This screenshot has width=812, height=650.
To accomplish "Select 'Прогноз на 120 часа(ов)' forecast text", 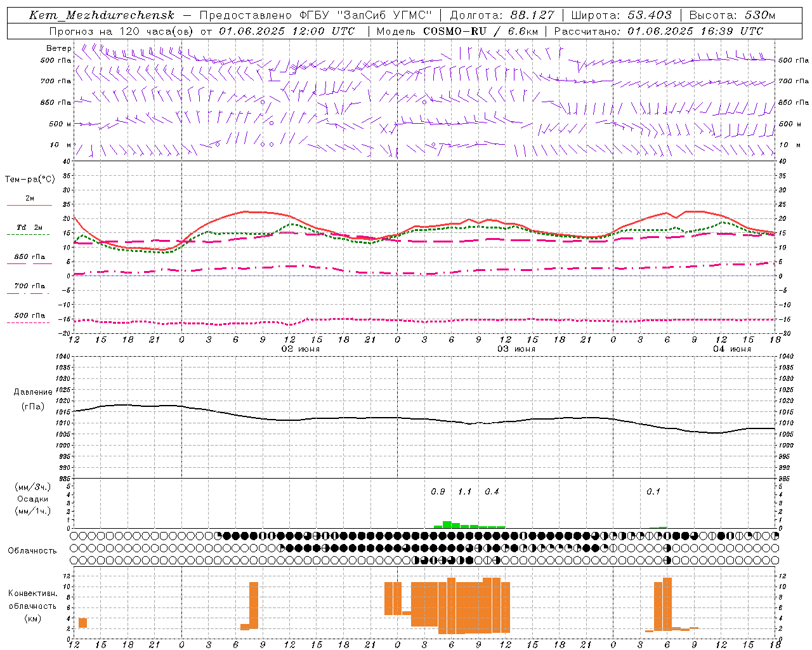I will click(122, 31).
